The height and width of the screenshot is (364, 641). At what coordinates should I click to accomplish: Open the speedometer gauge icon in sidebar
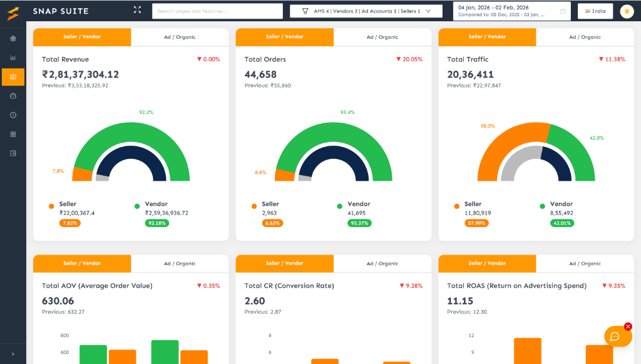pyautogui.click(x=13, y=96)
